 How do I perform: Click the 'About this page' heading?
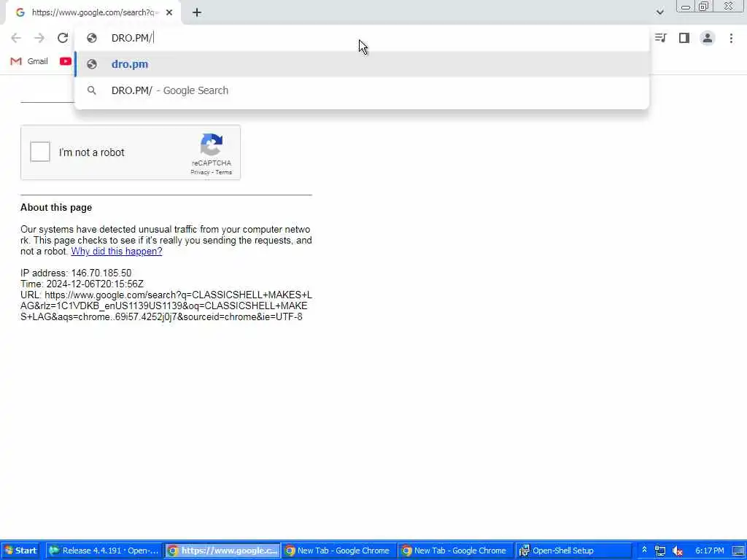[56, 208]
